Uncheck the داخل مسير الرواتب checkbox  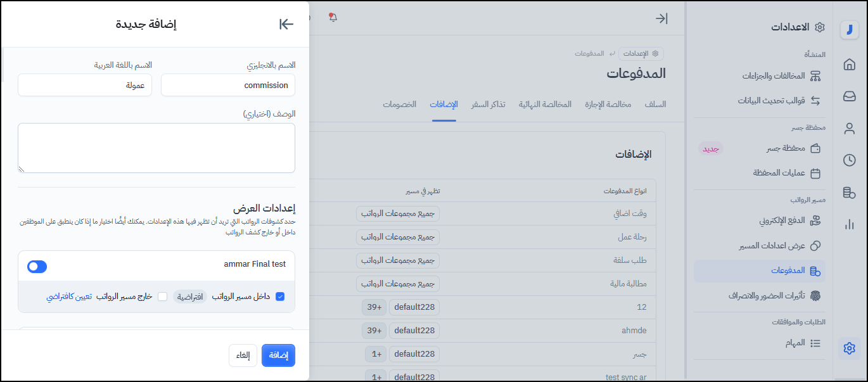tap(280, 296)
